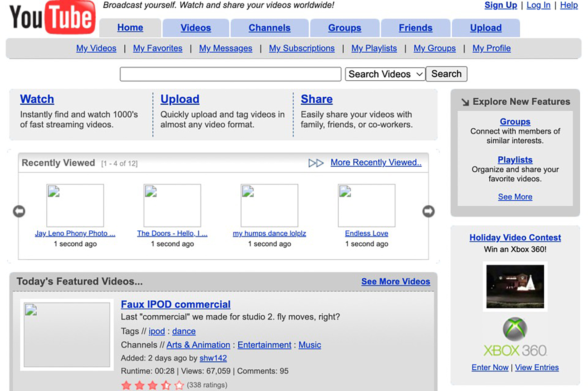The height and width of the screenshot is (391, 588).
Task: Open The Doors - Hello thumbnail
Action: [172, 205]
